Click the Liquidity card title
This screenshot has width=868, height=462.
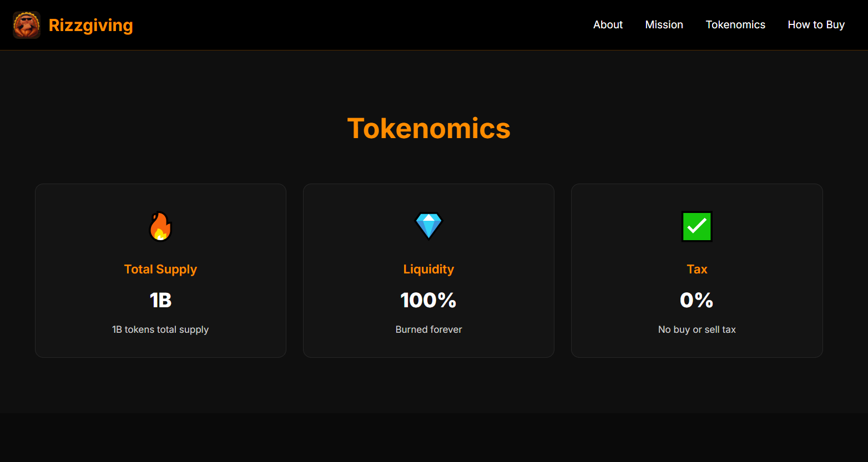point(428,270)
